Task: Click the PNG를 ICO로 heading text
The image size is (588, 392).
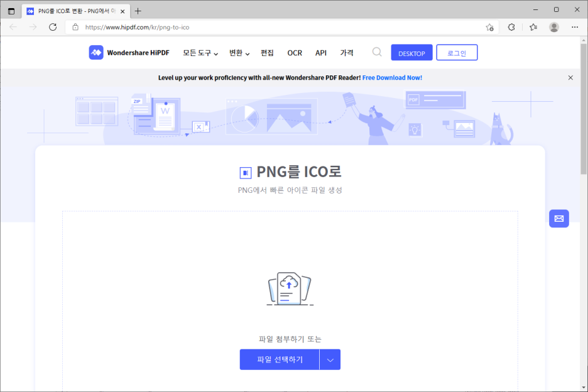Action: click(x=299, y=171)
